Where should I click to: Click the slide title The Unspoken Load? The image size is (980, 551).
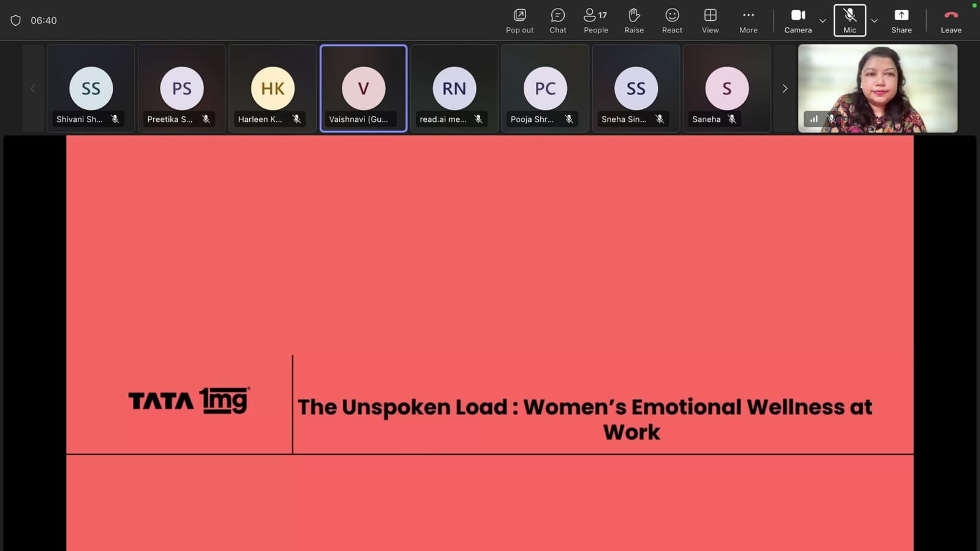coord(585,419)
